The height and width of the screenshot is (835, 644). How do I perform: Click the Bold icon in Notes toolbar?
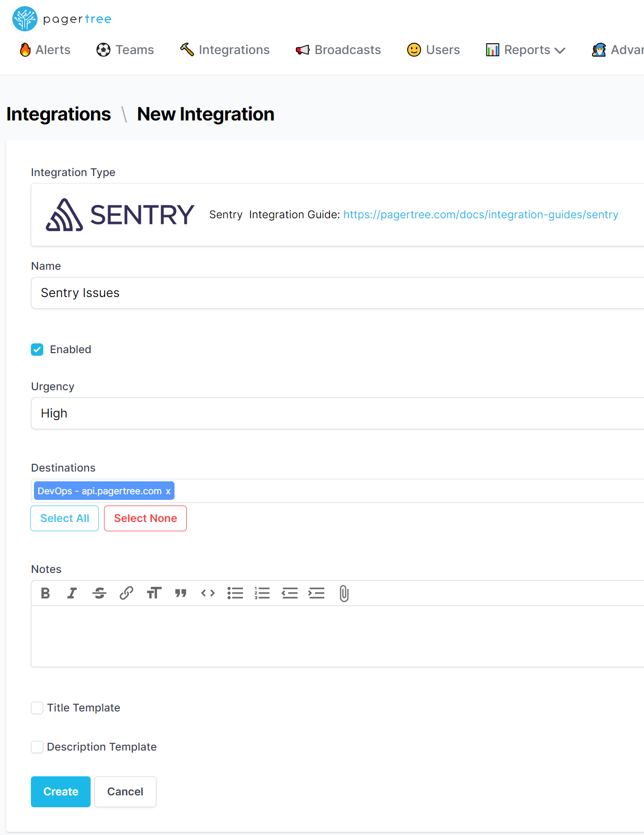(x=45, y=593)
